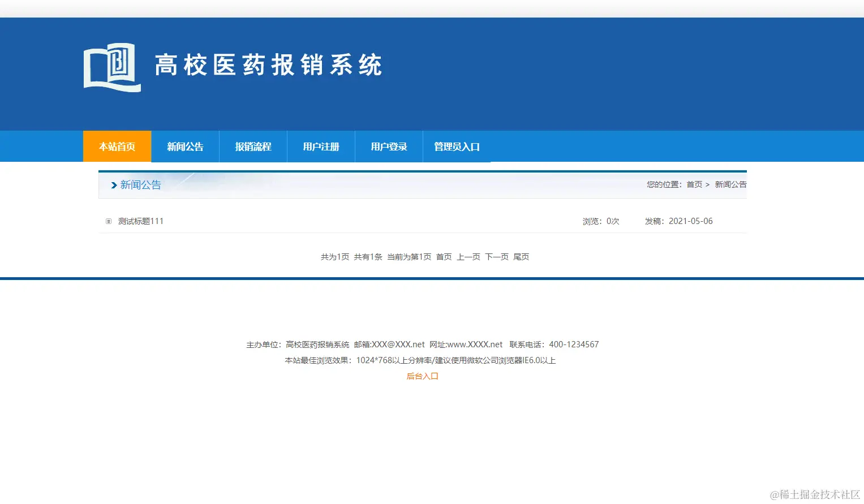864x504 pixels.
Task: Click the 共有1条 record count text
Action: tap(368, 257)
